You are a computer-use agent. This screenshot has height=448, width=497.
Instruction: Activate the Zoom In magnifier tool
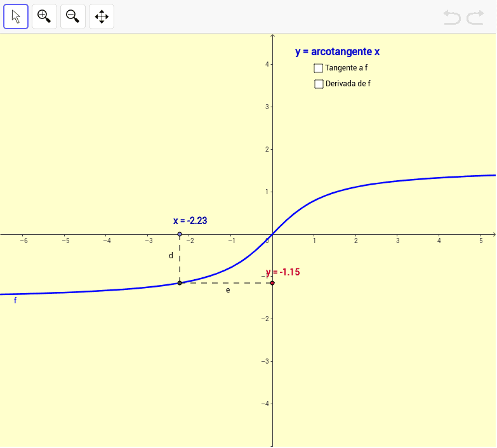pyautogui.click(x=44, y=16)
